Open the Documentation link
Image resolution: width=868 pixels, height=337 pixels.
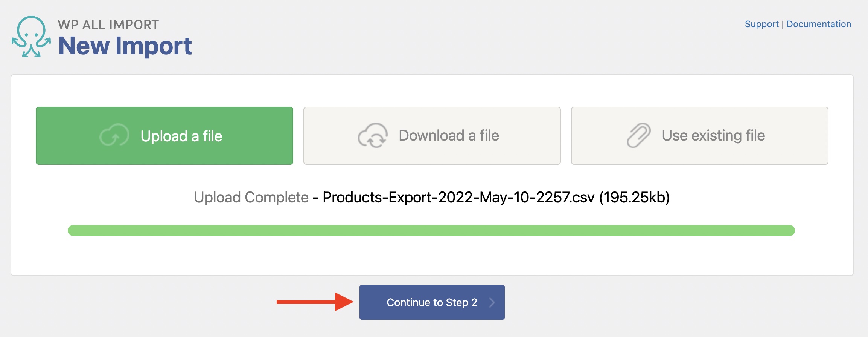tap(819, 24)
